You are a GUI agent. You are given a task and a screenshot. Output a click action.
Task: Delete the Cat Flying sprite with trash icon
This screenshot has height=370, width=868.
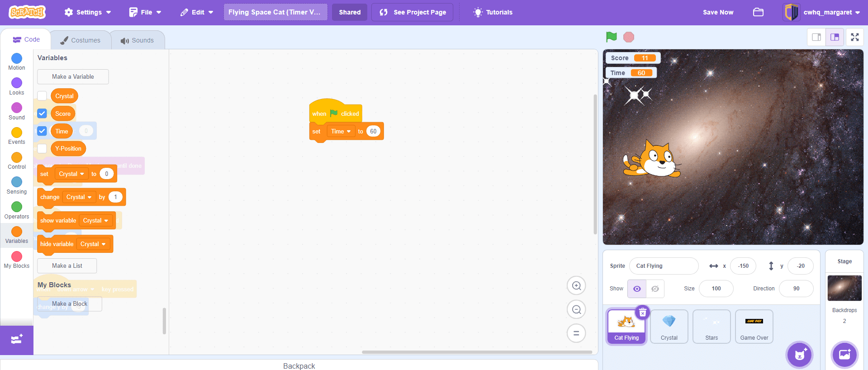[x=642, y=313]
